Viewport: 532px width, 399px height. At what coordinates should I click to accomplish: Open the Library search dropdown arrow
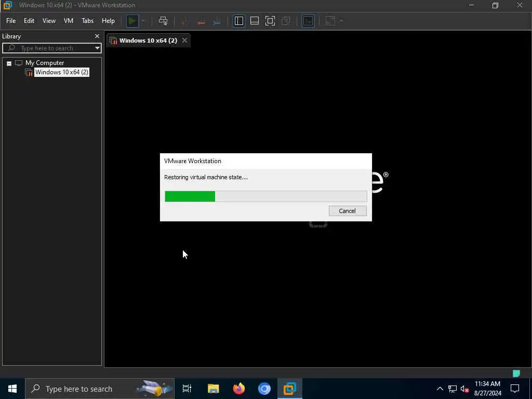[97, 48]
